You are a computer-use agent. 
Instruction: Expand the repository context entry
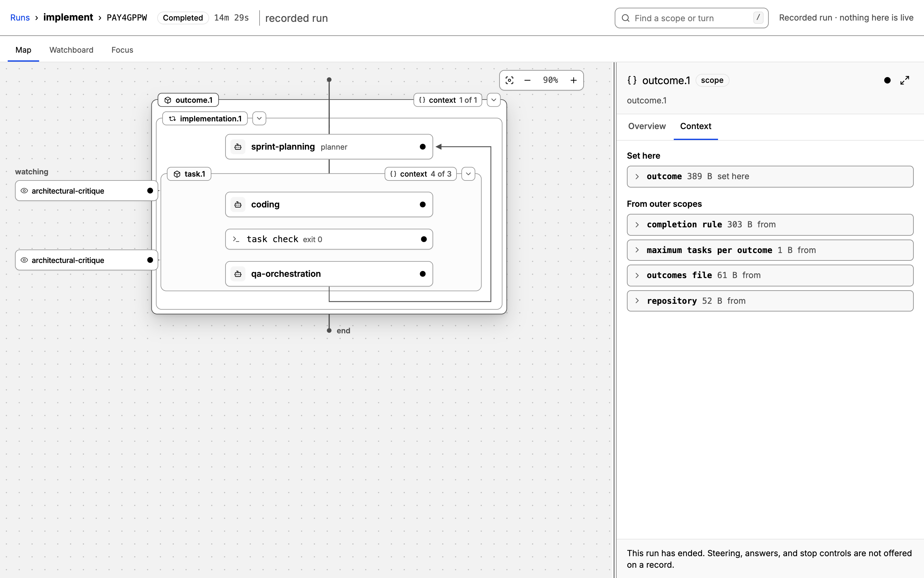pos(770,301)
